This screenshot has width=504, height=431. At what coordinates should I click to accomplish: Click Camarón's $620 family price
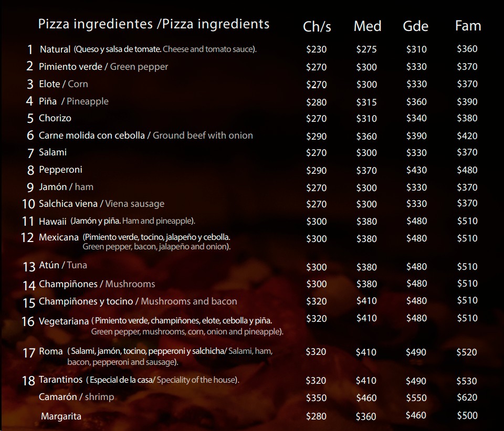[x=467, y=398]
